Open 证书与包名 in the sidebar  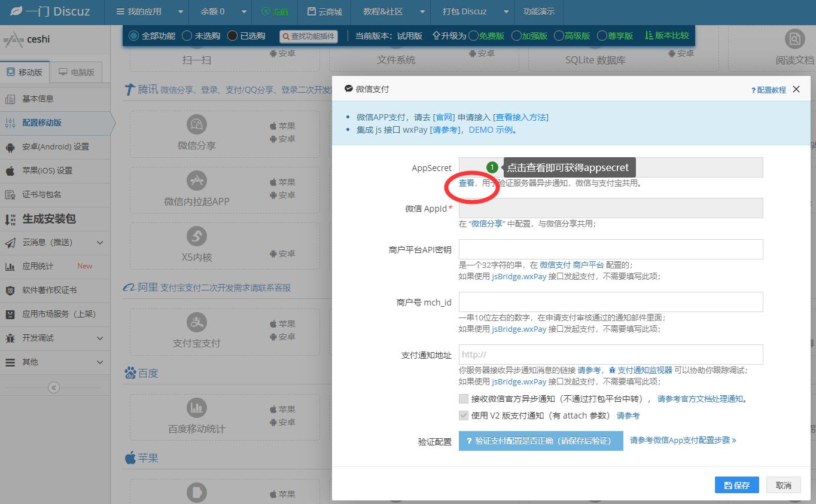(x=55, y=194)
